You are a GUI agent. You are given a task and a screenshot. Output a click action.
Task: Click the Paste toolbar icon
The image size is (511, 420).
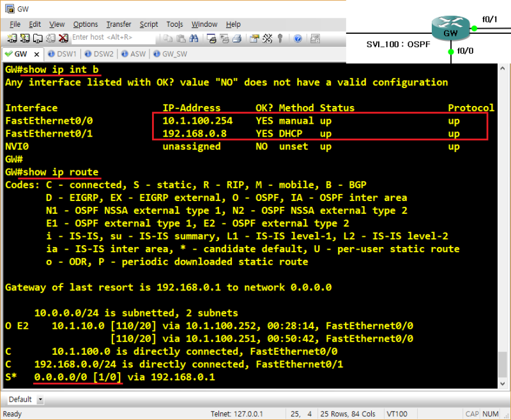pos(181,38)
